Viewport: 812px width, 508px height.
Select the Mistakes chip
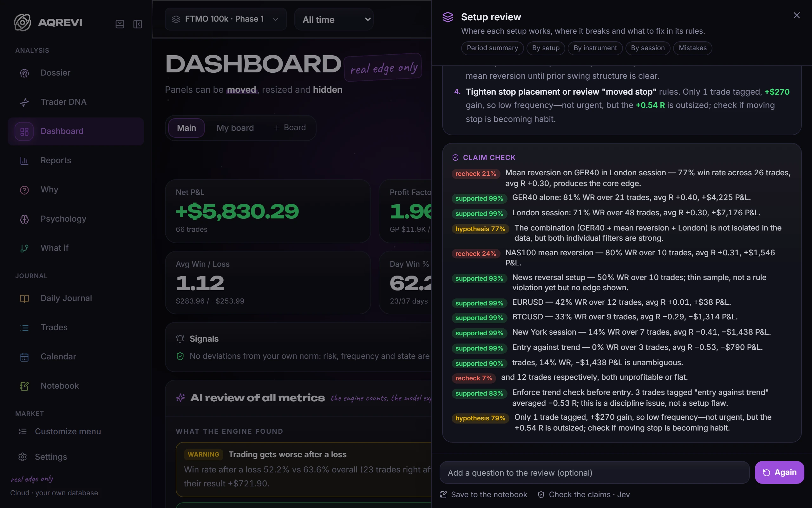(692, 48)
